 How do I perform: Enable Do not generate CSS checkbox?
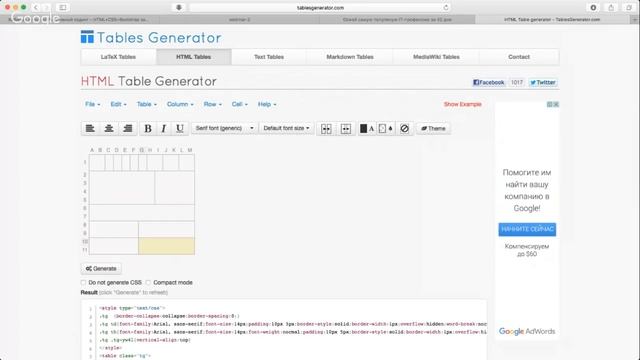pyautogui.click(x=83, y=282)
